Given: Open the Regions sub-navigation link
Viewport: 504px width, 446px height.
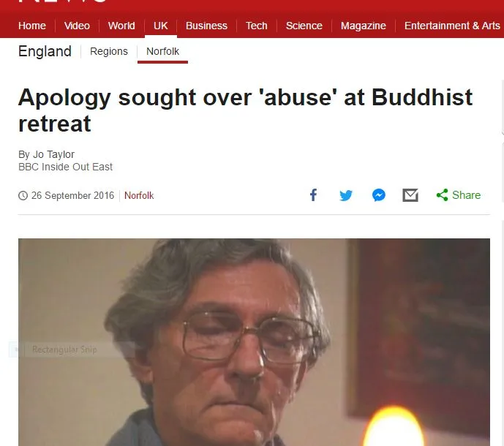Looking at the screenshot, I should [109, 51].
